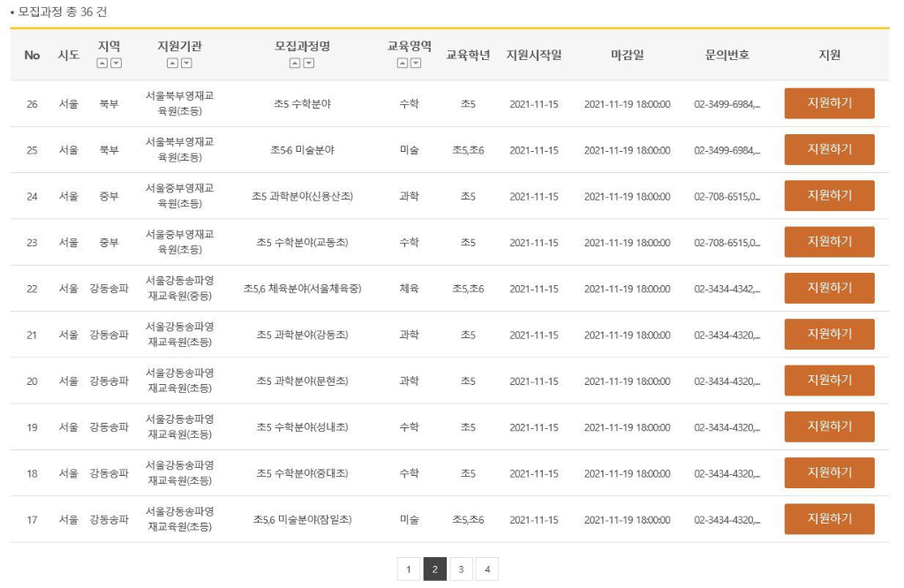This screenshot has height=588, width=904.
Task: Apply to row 18 수학분야(중대초)
Action: 829,472
